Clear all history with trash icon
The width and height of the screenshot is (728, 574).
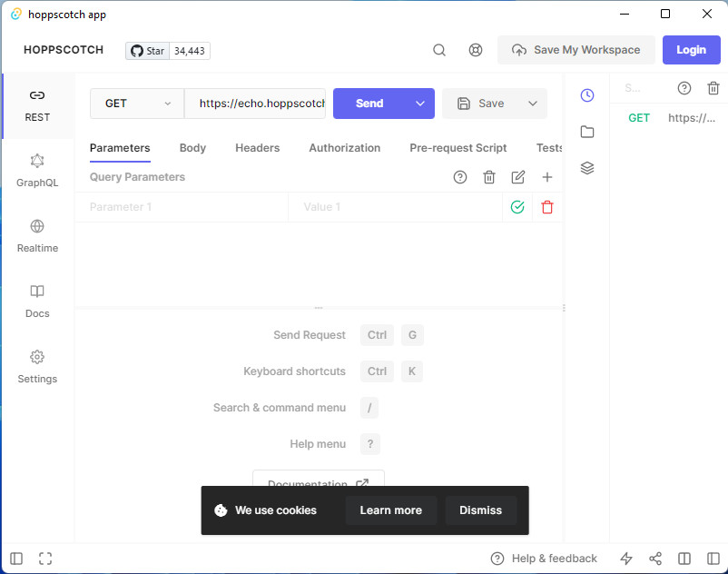[x=713, y=88]
